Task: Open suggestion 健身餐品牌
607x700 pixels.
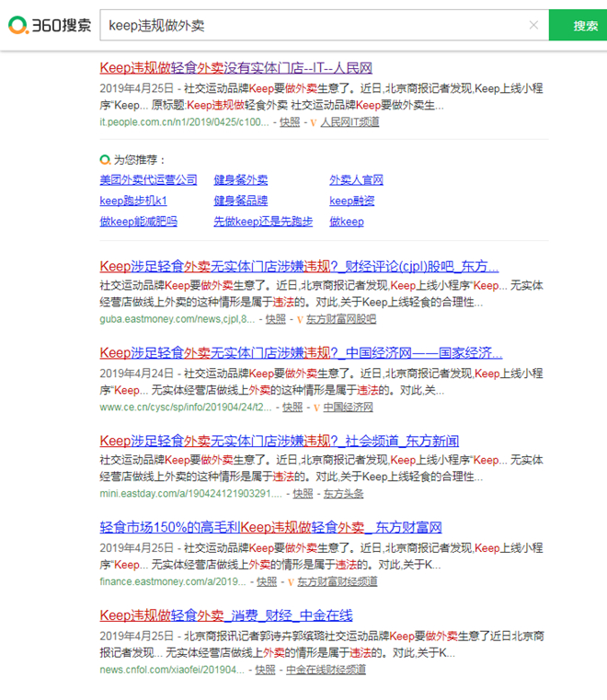Action: (x=241, y=201)
